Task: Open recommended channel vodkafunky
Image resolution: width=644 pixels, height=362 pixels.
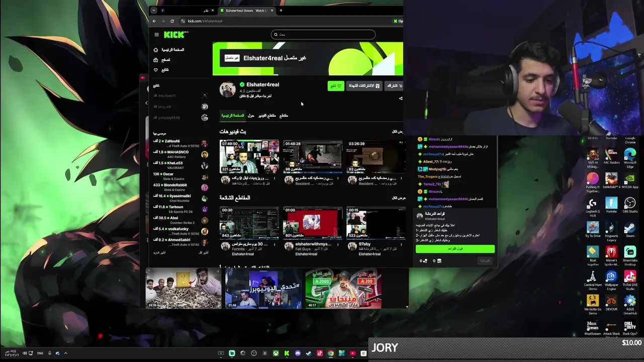Action: point(180,231)
